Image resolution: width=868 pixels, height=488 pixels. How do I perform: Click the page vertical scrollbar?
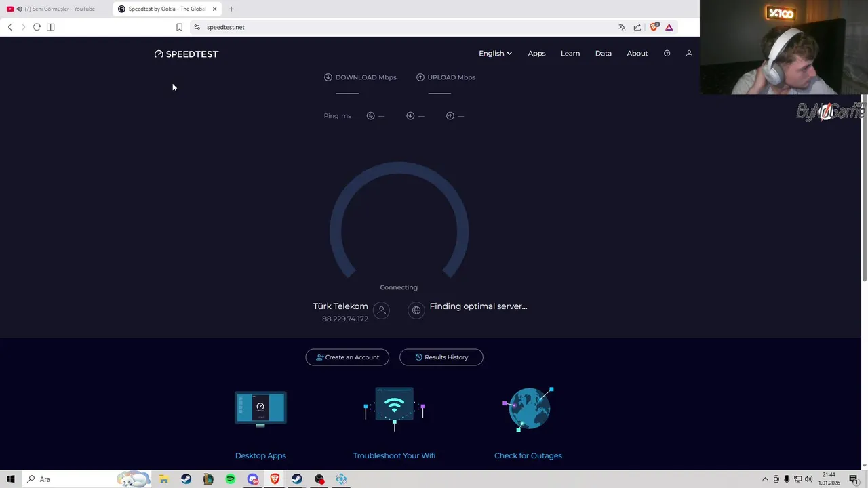click(x=864, y=188)
